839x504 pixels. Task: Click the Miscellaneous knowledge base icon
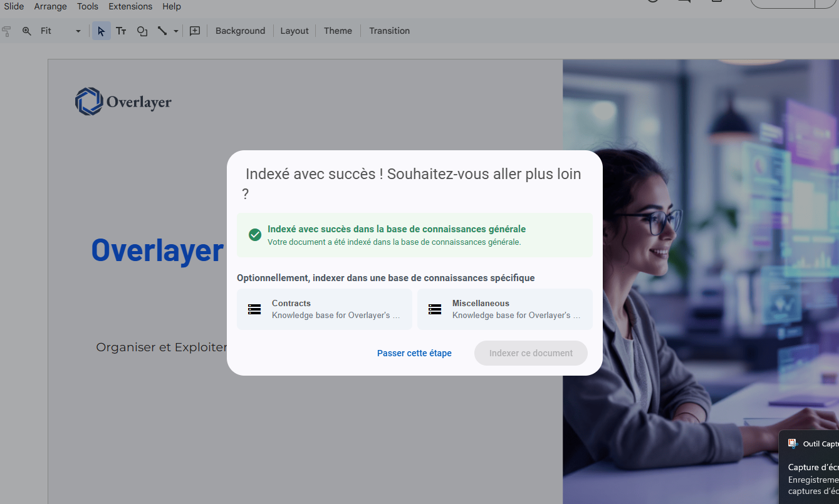coord(435,309)
